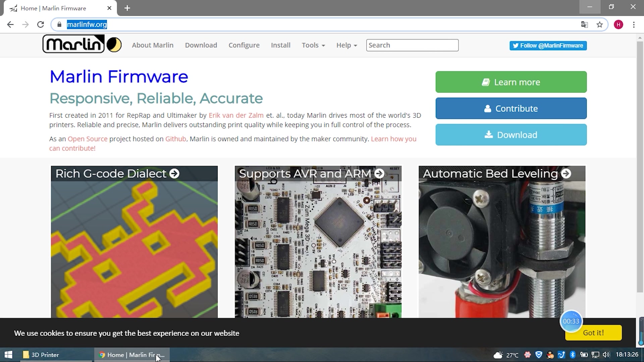644x362 pixels.
Task: Reload the page with refresh icon
Action: (x=41, y=24)
